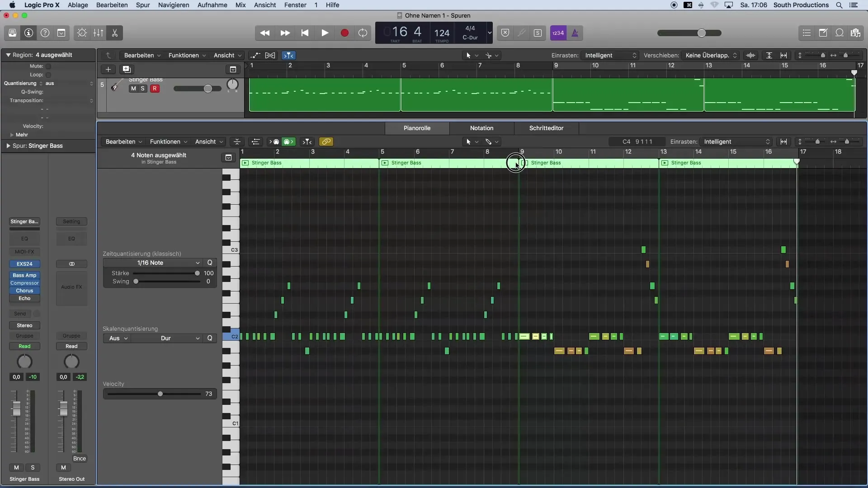Expand the Spur: Stinger Bass section
The height and width of the screenshot is (488, 868).
click(9, 146)
